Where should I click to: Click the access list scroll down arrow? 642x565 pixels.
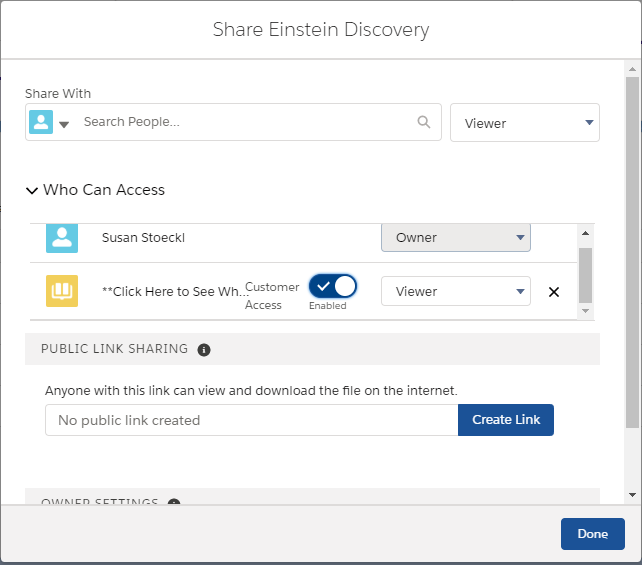[586, 311]
